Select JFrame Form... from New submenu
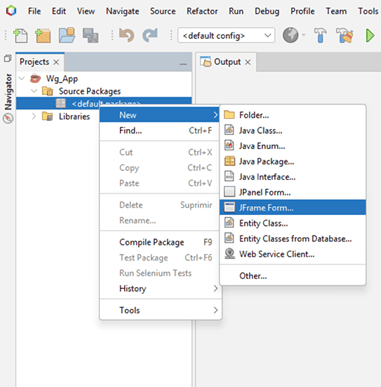The width and height of the screenshot is (381, 387). [x=293, y=207]
